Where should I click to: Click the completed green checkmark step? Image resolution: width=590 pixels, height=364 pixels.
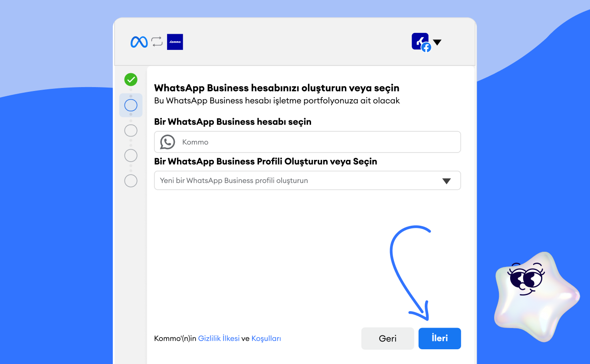point(131,80)
